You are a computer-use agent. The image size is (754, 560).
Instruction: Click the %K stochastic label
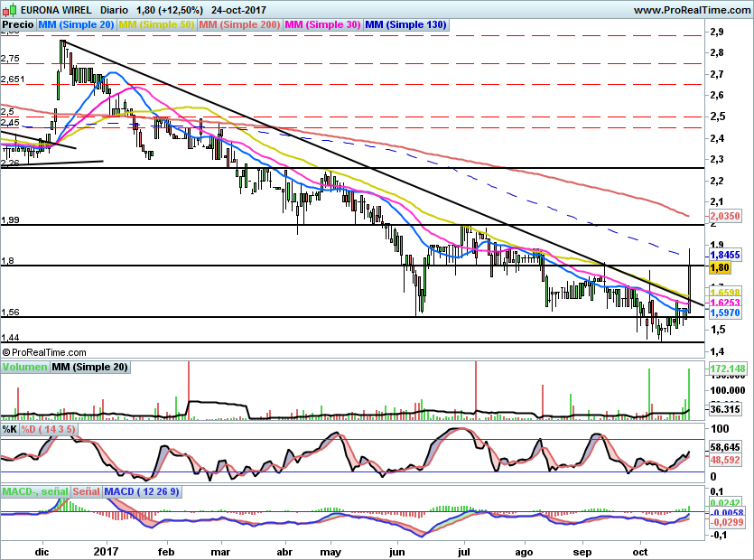tap(10, 429)
